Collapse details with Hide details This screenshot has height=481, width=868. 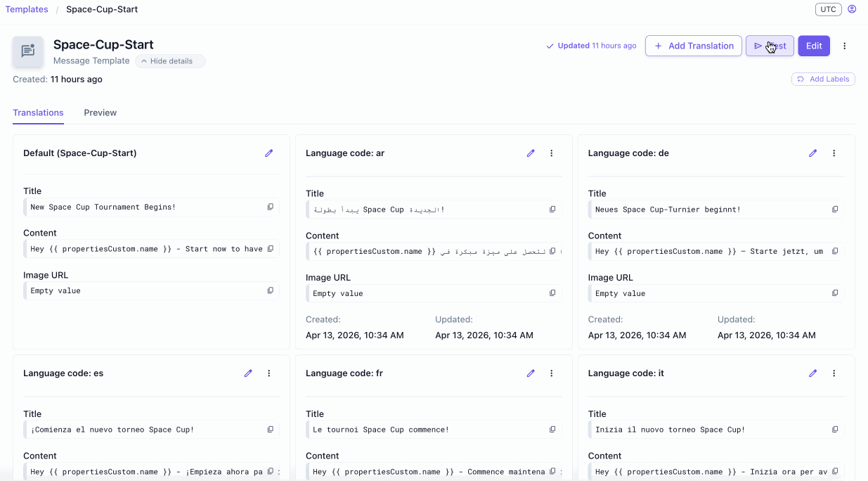(x=170, y=61)
